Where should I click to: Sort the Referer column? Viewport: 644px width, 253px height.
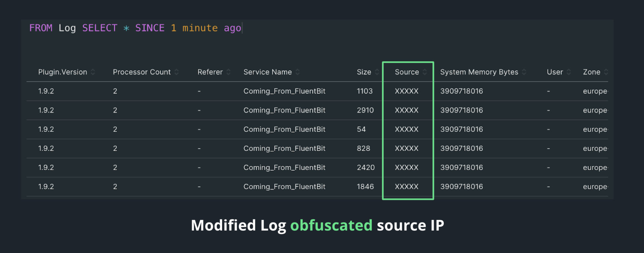pyautogui.click(x=229, y=72)
